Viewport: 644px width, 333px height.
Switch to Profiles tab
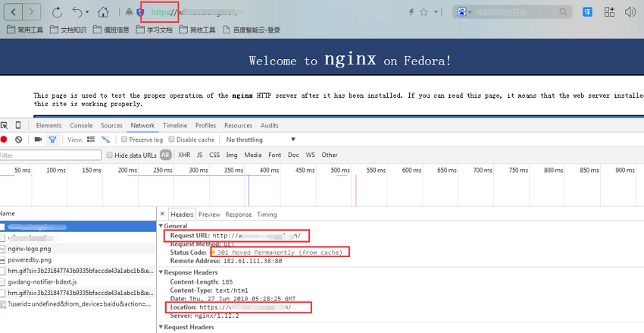coord(206,125)
